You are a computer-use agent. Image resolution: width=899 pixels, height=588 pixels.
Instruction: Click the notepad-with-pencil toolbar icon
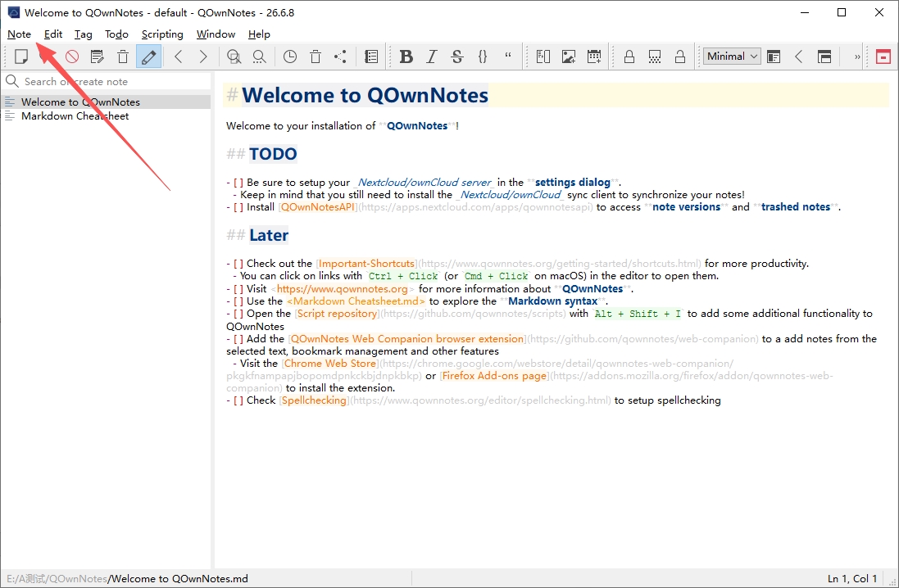click(x=98, y=57)
